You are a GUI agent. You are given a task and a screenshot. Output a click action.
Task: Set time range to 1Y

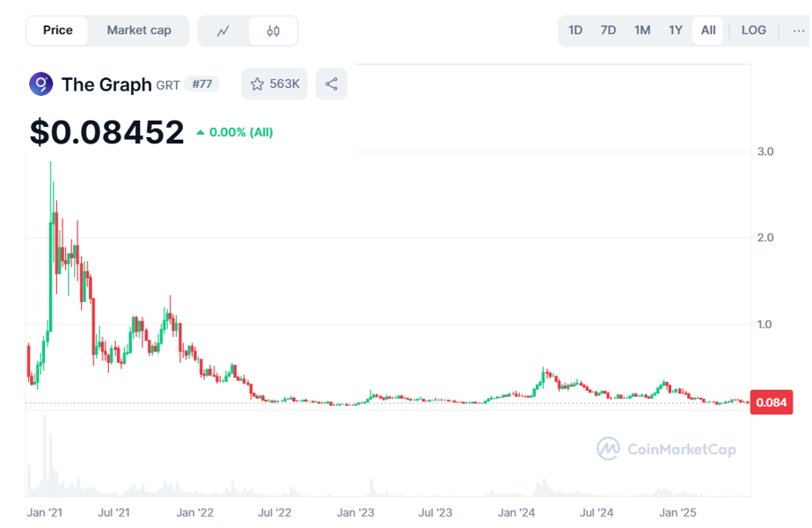pyautogui.click(x=676, y=31)
